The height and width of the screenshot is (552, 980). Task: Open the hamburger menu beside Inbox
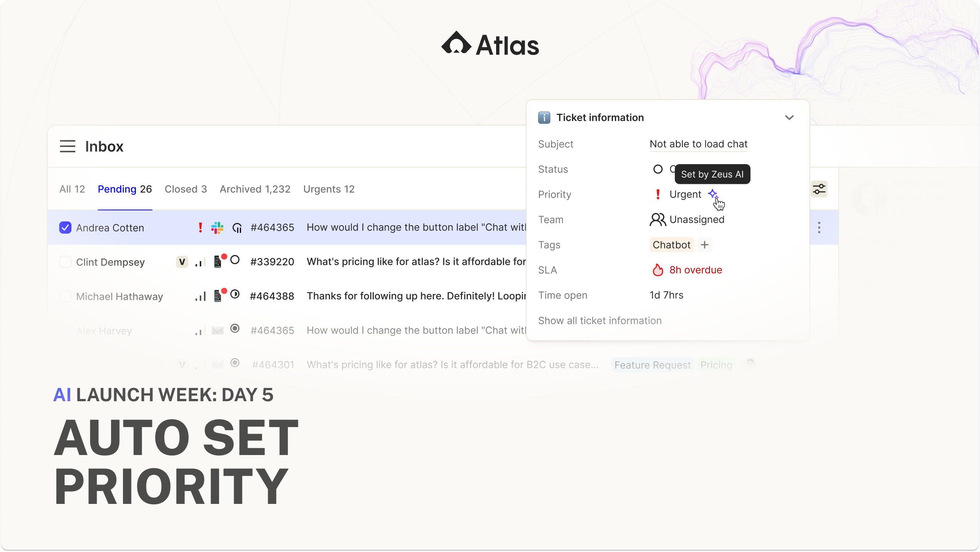point(67,146)
